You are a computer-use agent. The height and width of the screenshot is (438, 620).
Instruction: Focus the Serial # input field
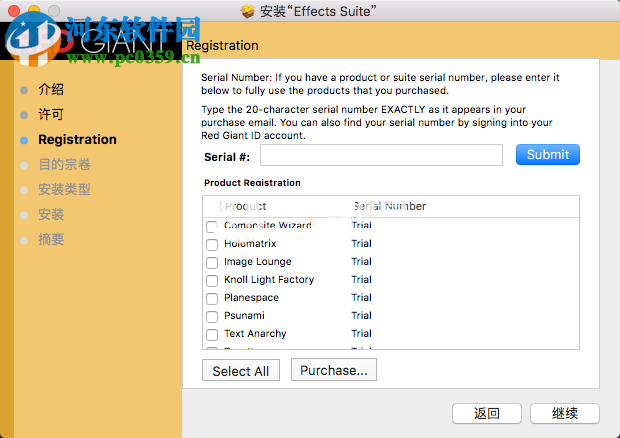pyautogui.click(x=381, y=155)
